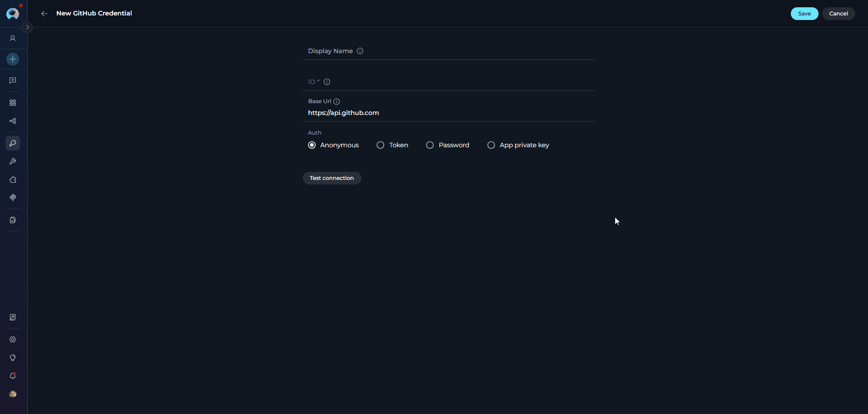This screenshot has height=414, width=868.
Task: Open the puzzle-piece plugins icon
Action: (x=13, y=180)
